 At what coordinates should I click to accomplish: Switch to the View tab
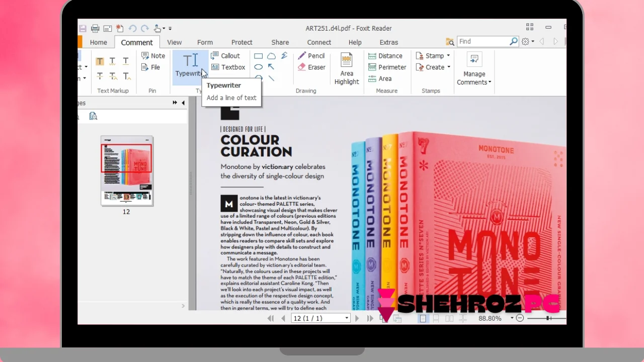pos(174,42)
